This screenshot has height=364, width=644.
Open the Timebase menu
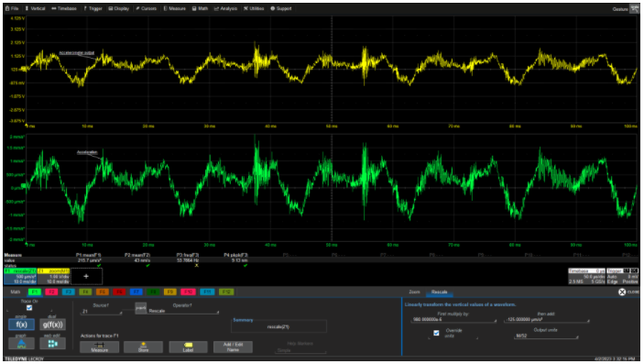tap(64, 8)
